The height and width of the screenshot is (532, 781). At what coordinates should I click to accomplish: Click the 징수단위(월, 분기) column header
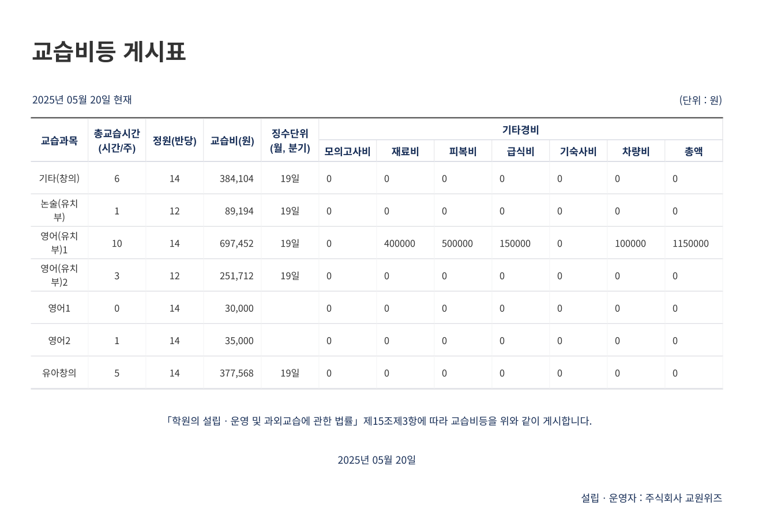point(290,141)
